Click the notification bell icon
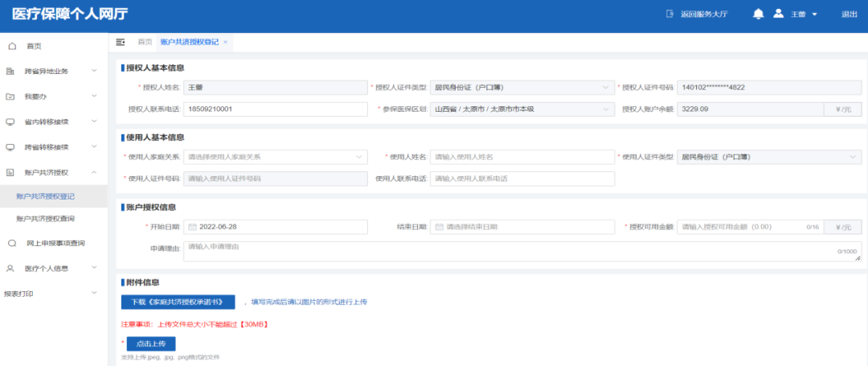This screenshot has width=868, height=366. (x=758, y=14)
